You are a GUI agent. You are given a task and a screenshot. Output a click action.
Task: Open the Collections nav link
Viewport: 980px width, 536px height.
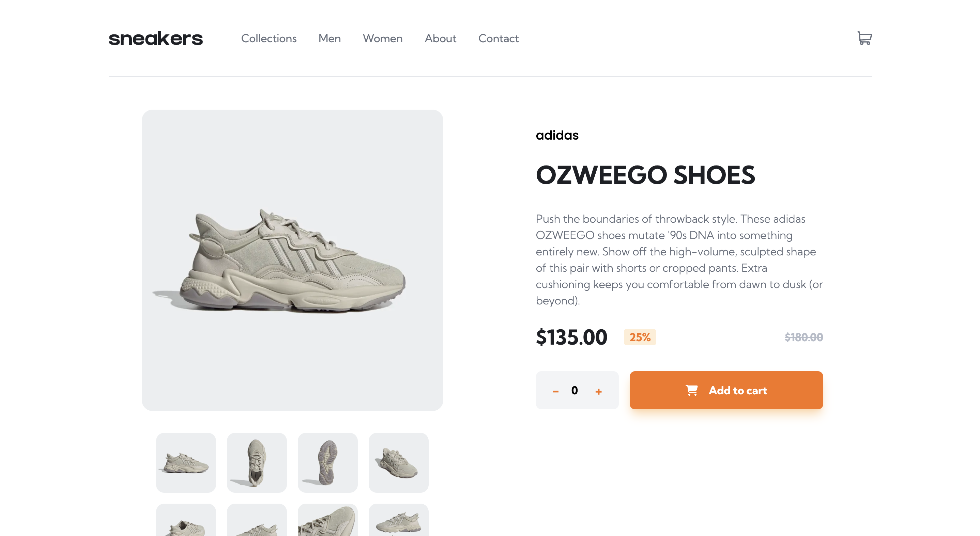point(269,38)
